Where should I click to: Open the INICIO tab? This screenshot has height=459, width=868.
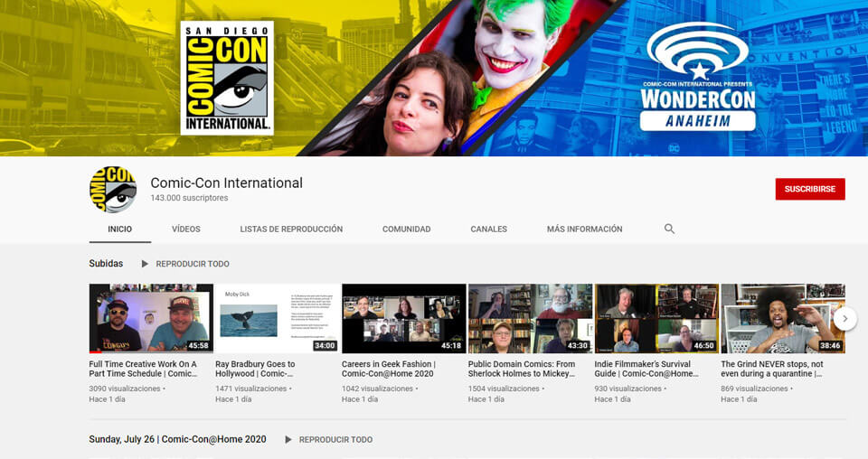point(119,229)
